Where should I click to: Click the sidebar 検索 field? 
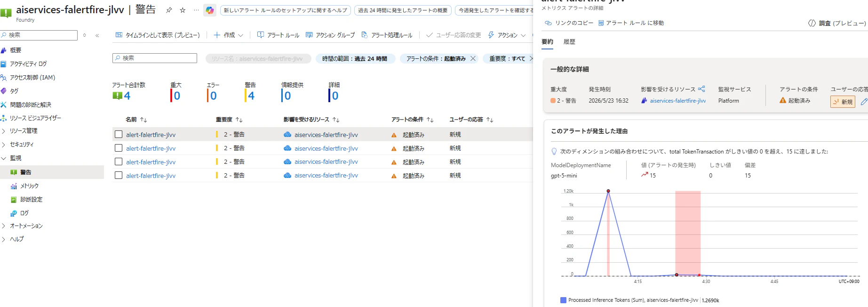pyautogui.click(x=39, y=35)
